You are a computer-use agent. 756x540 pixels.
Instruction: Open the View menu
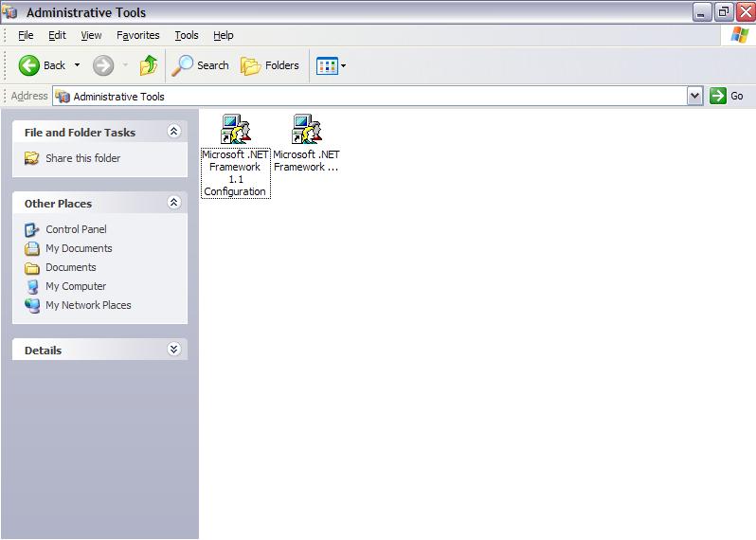(91, 35)
